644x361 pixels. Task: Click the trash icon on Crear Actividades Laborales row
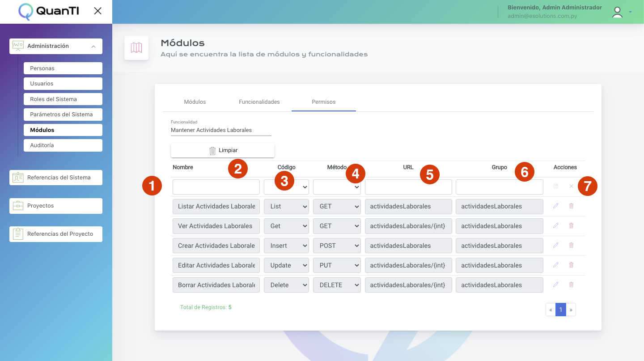(571, 245)
